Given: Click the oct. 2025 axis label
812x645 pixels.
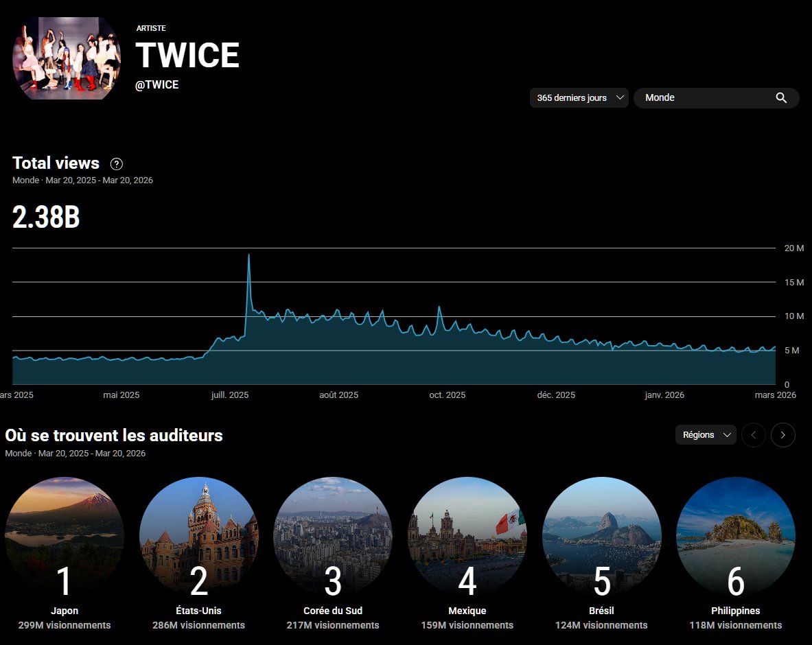Looking at the screenshot, I should [x=448, y=395].
